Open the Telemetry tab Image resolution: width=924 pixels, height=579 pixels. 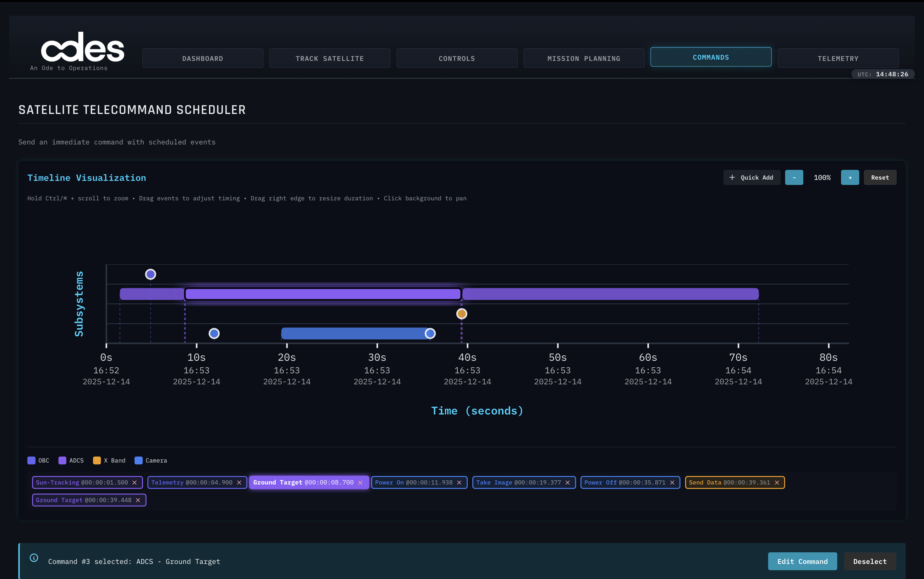(838, 59)
